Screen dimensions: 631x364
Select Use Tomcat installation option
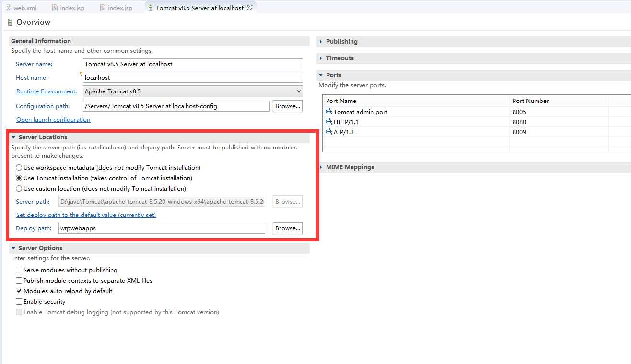[19, 178]
